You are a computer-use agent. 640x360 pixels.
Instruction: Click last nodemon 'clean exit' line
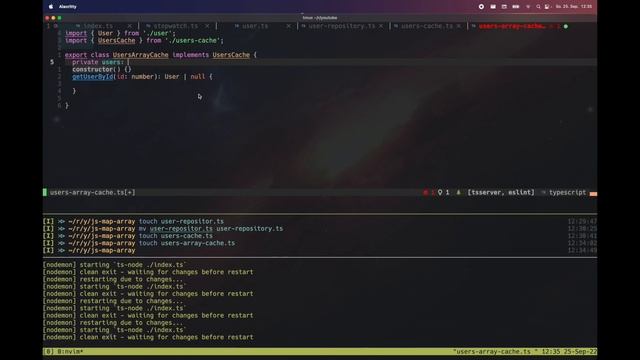click(x=148, y=337)
